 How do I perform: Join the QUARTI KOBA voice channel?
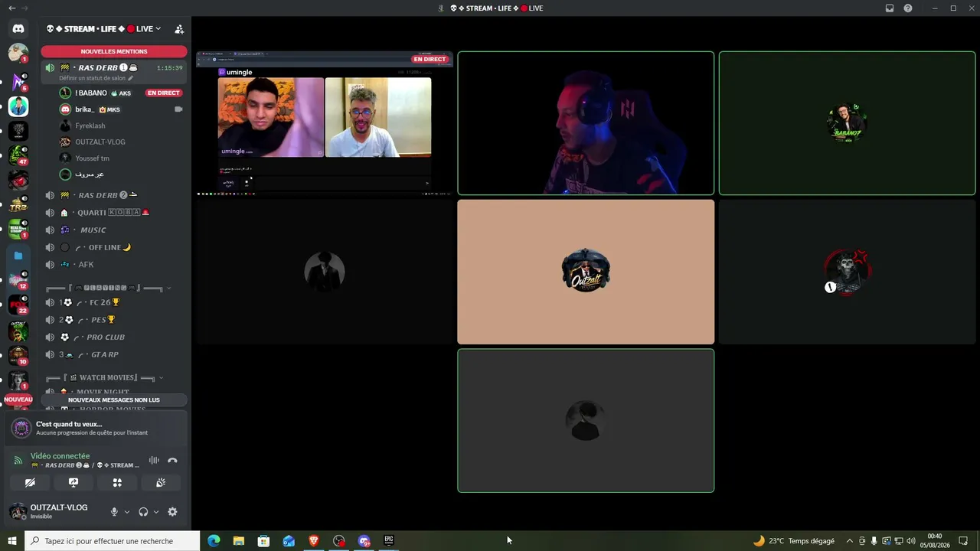[114, 213]
